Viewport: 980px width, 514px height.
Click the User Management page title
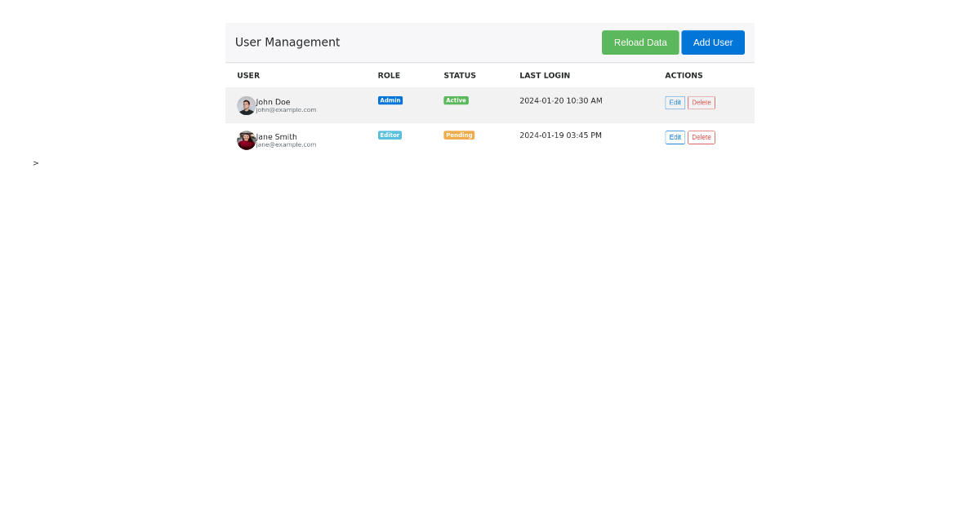click(x=287, y=42)
